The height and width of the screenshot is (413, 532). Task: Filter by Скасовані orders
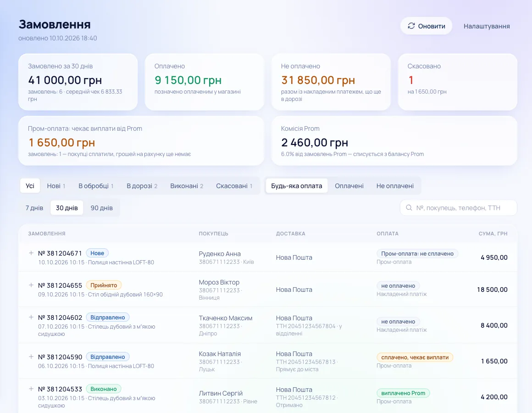coord(234,186)
